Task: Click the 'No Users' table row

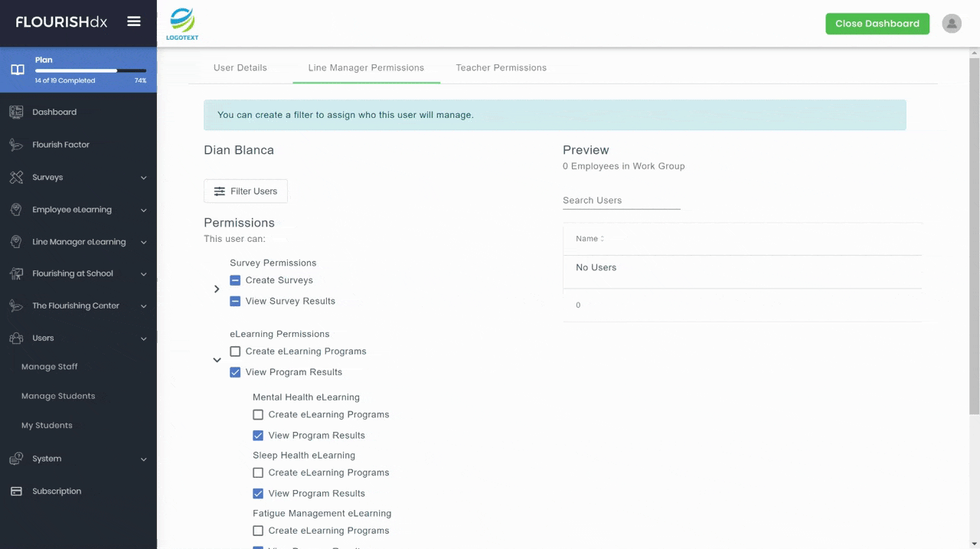Action: click(743, 268)
